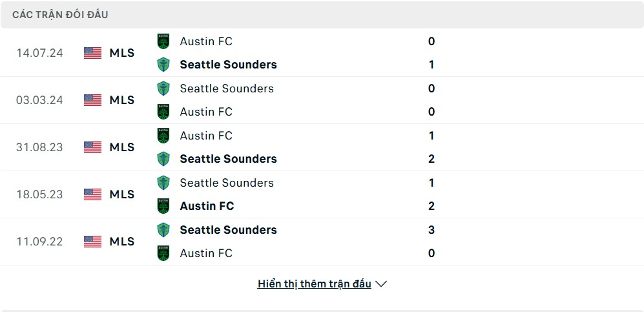The image size is (644, 312).
Task: Click Seattle Sounders crest in 03.03.24 match
Action: coord(163,88)
